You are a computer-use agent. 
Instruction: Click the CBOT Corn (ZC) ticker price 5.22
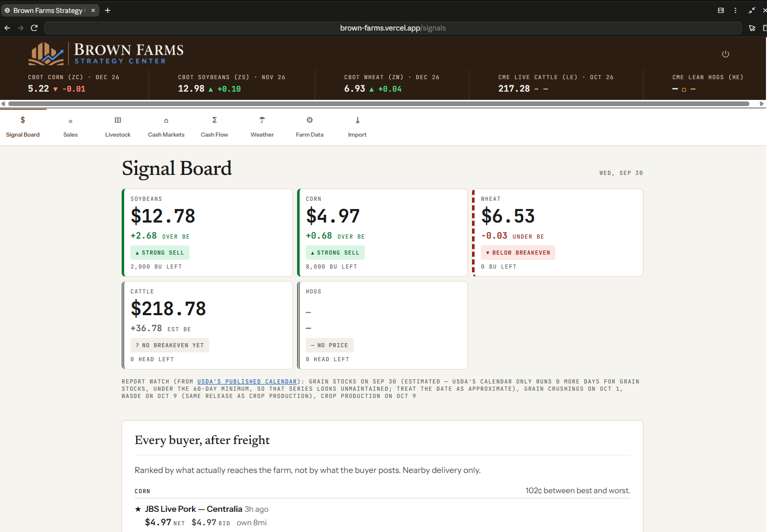38,88
